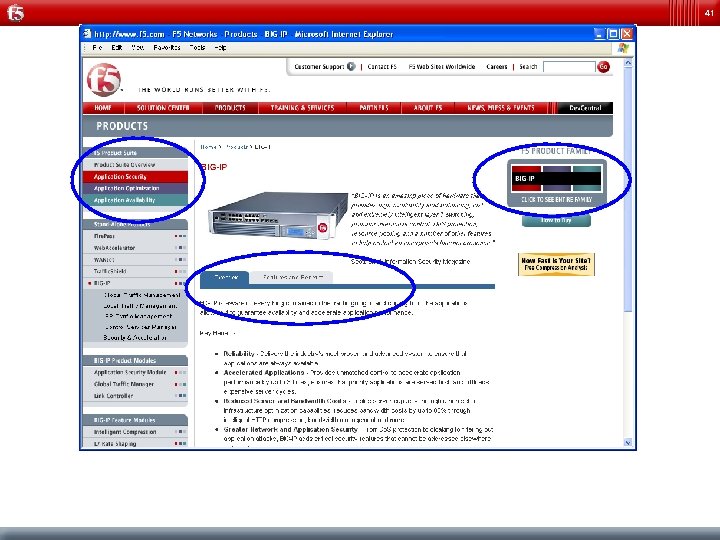Image resolution: width=720 pixels, height=540 pixels.
Task: Open the Favorites menu
Action: click(x=167, y=47)
